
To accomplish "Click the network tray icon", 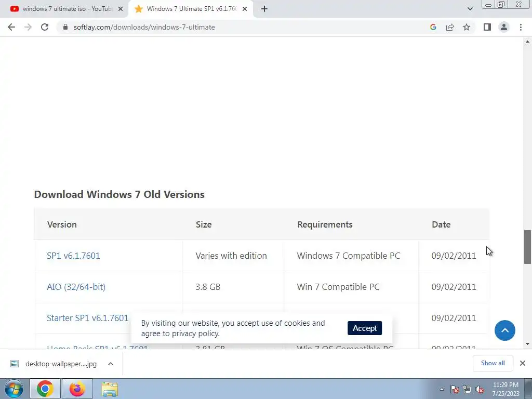I will (467, 389).
